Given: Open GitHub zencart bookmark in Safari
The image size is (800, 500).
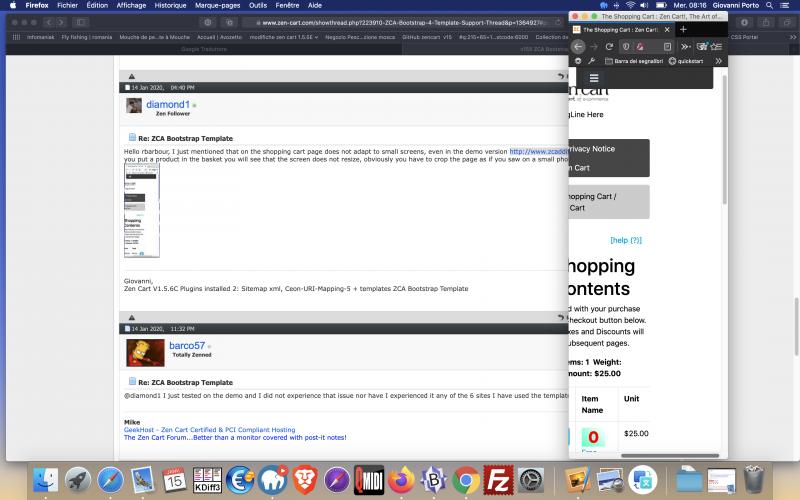Looking at the screenshot, I should click(427, 37).
